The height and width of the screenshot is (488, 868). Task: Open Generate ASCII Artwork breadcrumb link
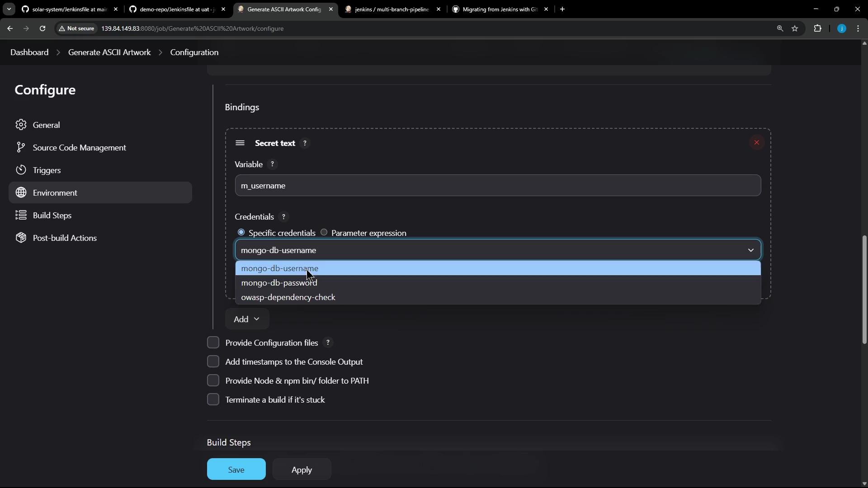[x=109, y=52]
